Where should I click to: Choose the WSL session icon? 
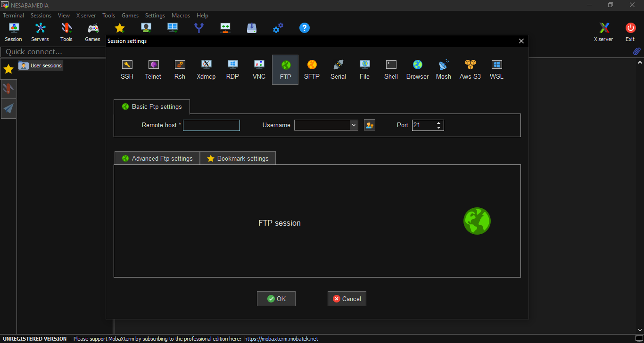click(x=496, y=69)
